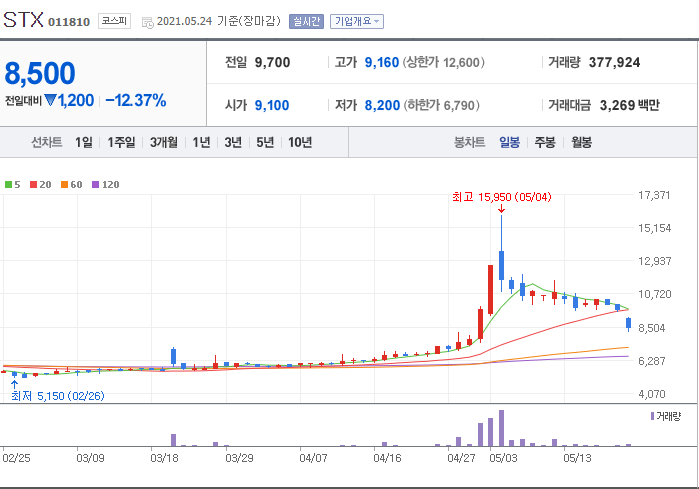Select the 3개월 line chart period

[x=164, y=142]
